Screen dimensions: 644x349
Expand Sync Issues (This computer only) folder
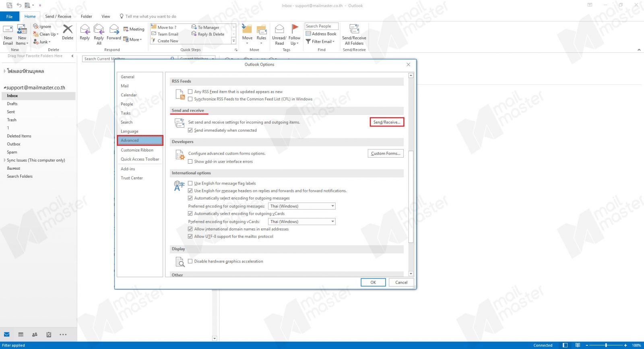pyautogui.click(x=4, y=160)
